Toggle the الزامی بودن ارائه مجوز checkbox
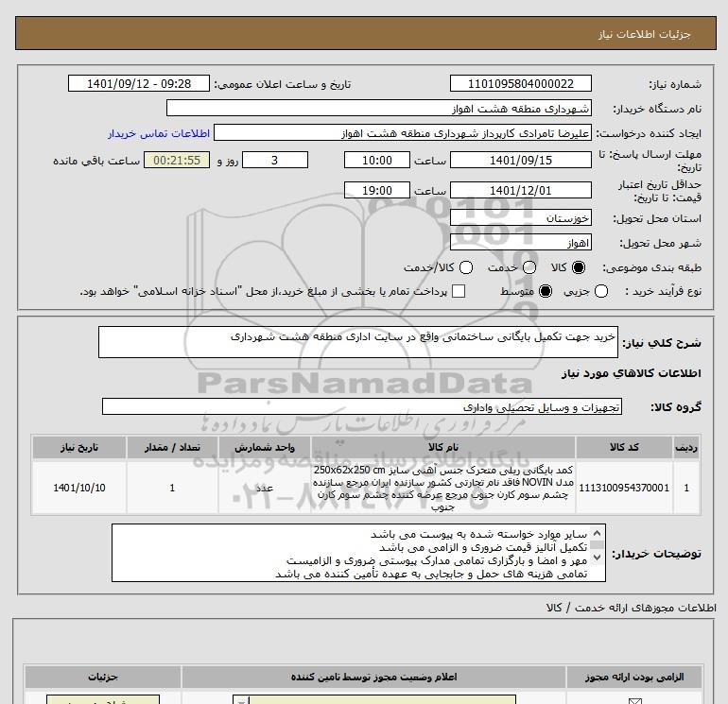The height and width of the screenshot is (704, 728). [634, 701]
